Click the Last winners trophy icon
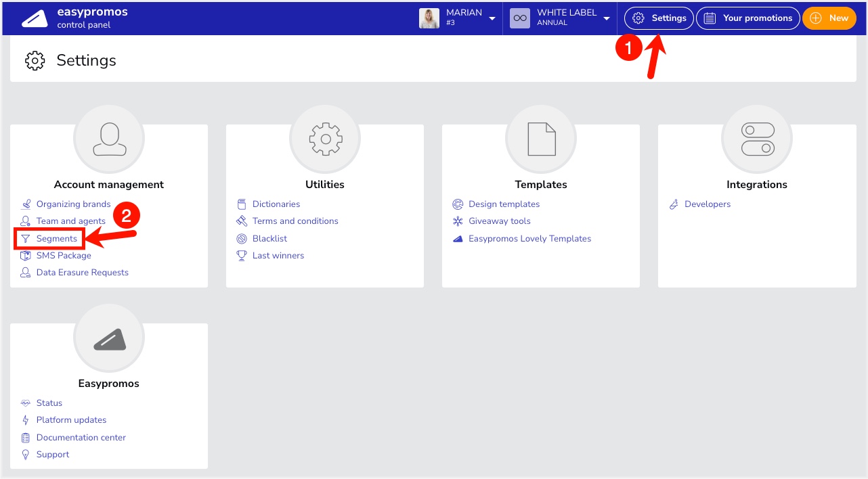The height and width of the screenshot is (479, 868). (242, 255)
